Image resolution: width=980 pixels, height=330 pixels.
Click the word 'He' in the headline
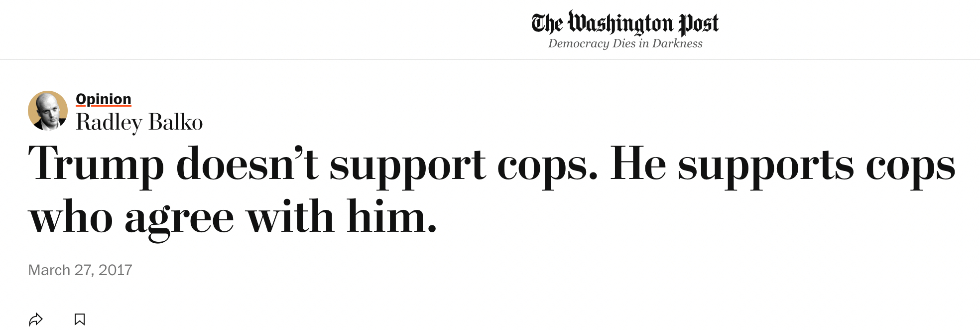[x=638, y=164]
